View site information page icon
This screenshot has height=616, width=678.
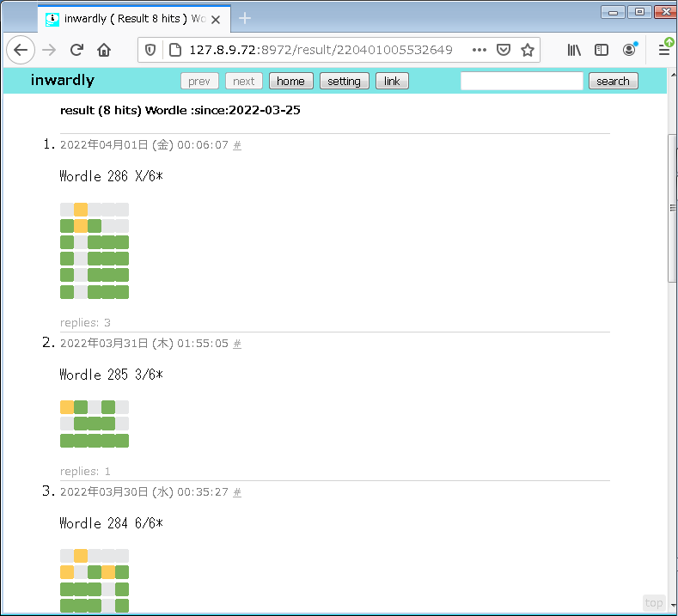(x=175, y=50)
